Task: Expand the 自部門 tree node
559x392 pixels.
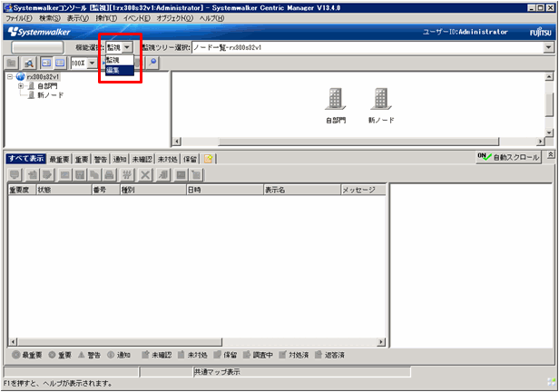Action: pos(21,86)
